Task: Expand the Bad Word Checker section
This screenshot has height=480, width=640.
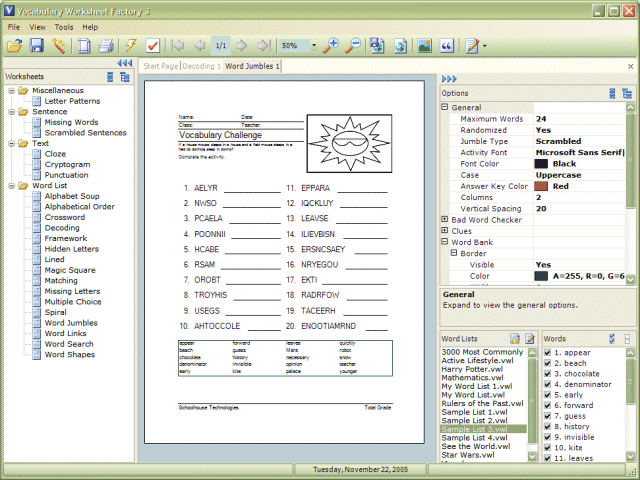Action: pyautogui.click(x=445, y=219)
